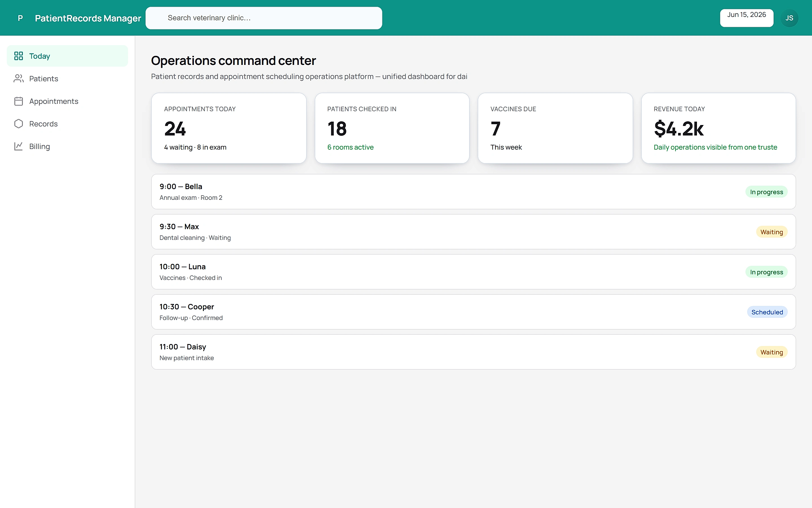Image resolution: width=812 pixels, height=508 pixels.
Task: Click 'New patient intake' text
Action: click(x=187, y=358)
